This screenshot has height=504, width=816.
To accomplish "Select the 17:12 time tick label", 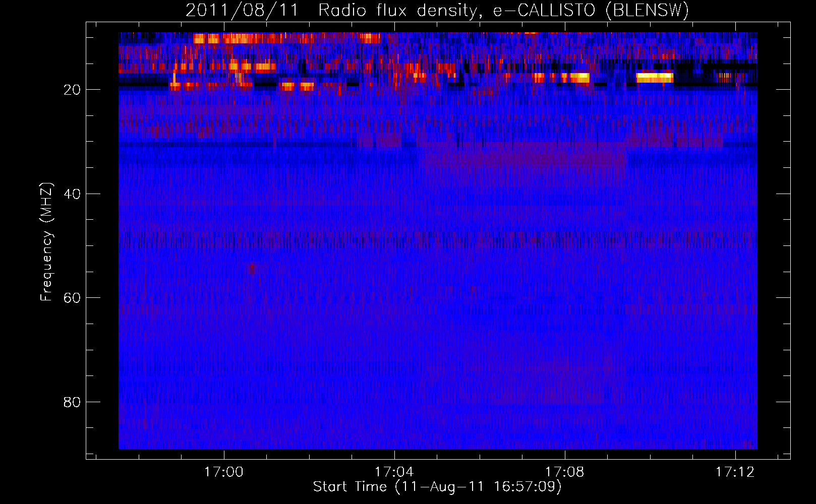I will (735, 472).
